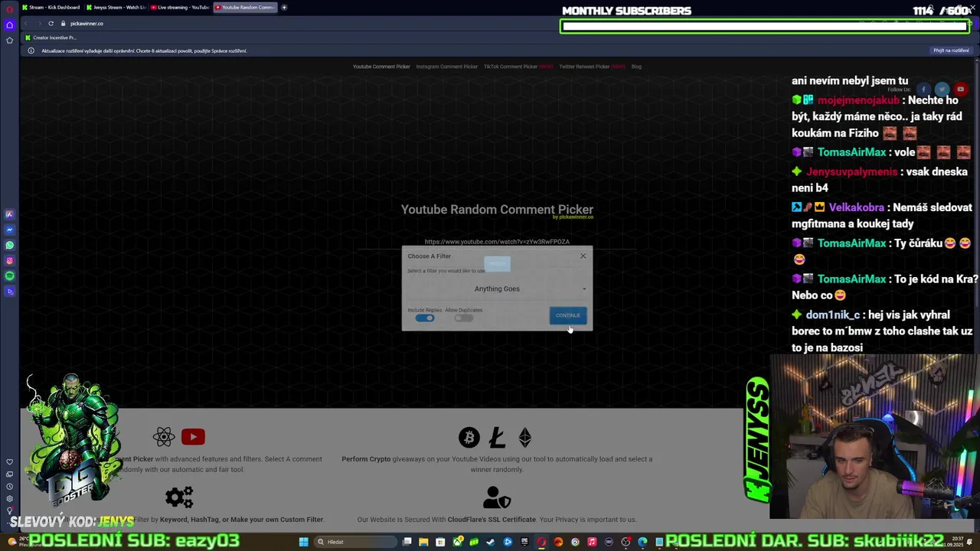Click the Windows Start button
The width and height of the screenshot is (980, 551).
pos(304,542)
